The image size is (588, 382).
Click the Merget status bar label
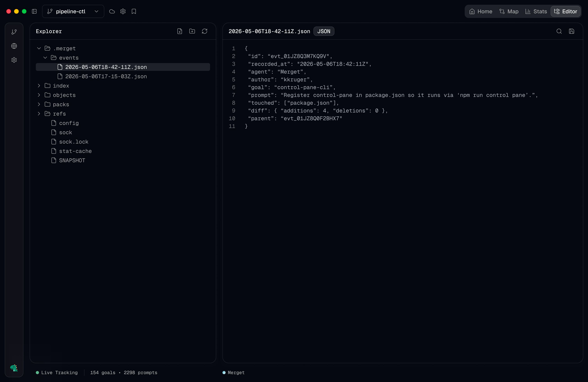234,373
